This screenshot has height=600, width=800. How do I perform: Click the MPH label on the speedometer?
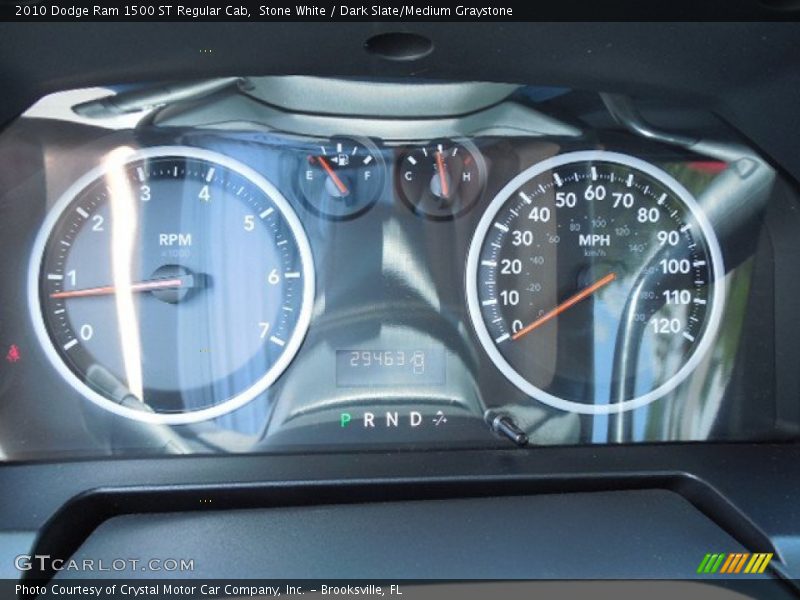(594, 240)
